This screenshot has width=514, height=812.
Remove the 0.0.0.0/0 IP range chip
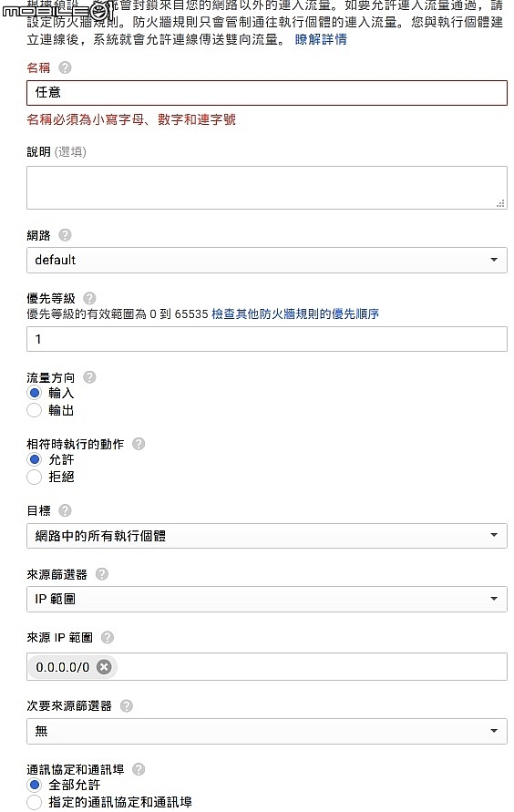click(x=104, y=667)
